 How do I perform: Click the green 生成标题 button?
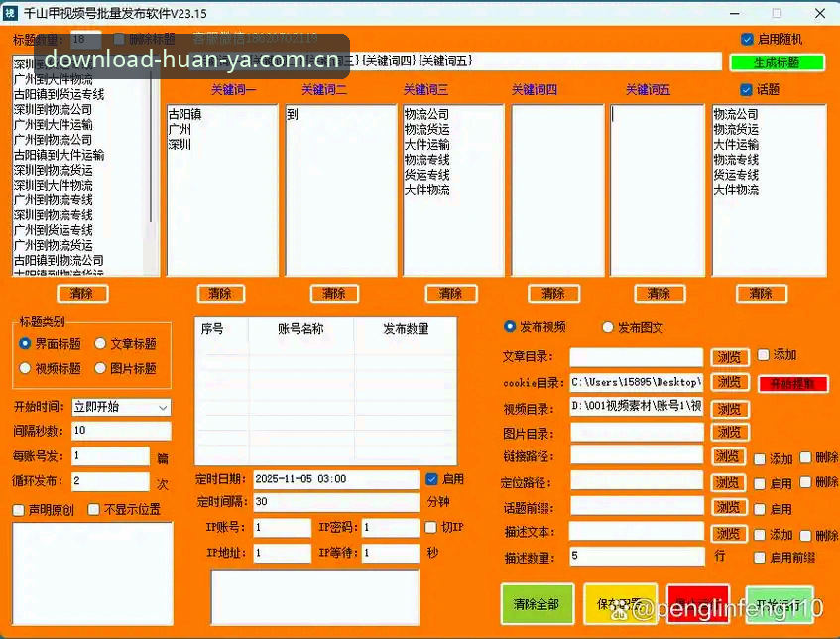click(777, 63)
